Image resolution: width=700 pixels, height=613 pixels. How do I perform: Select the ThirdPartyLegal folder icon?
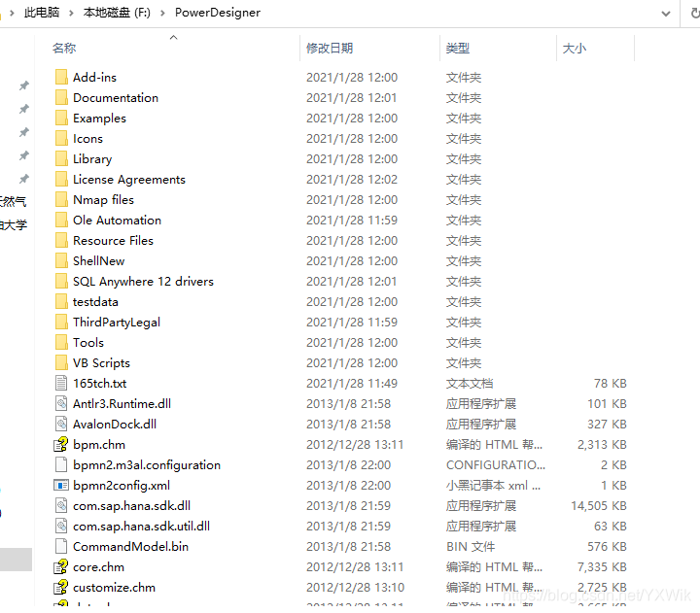61,323
